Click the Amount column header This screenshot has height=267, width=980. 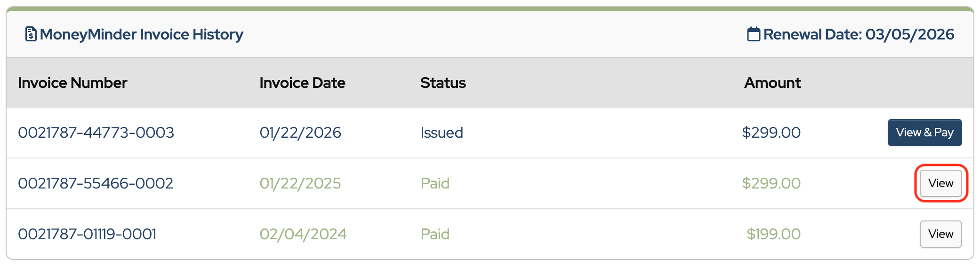coord(772,83)
